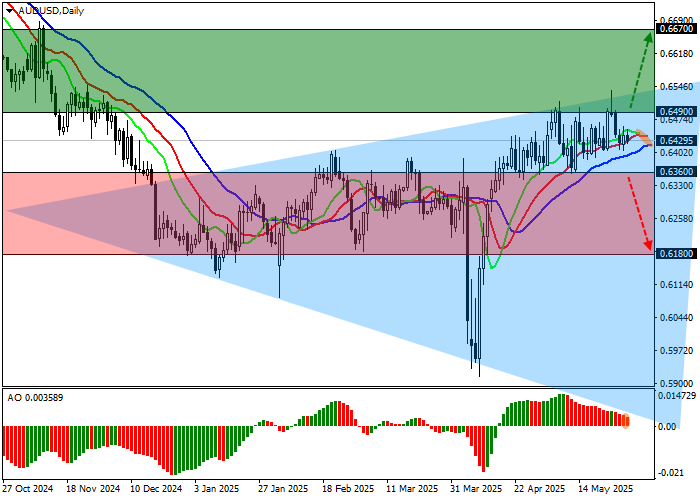Click the 0.66900 tick on price axis
Screen dimensions: 700x500
tap(676, 19)
